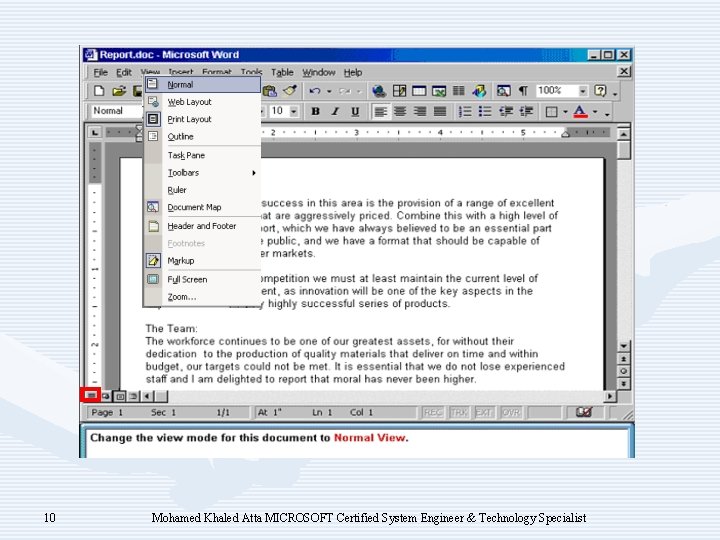The image size is (720, 540).
Task: Click the Columns icon
Action: [459, 91]
